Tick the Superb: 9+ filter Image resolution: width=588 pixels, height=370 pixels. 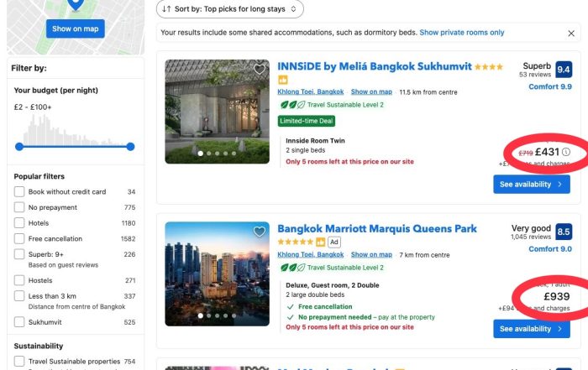tap(19, 254)
